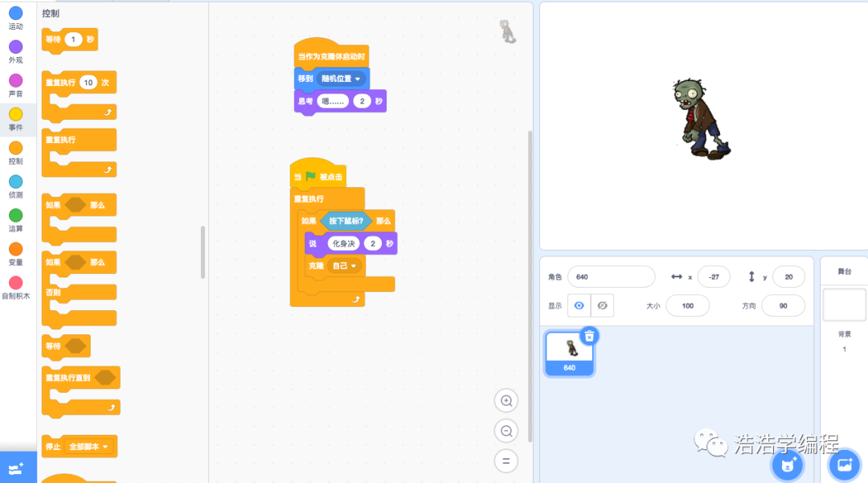Delete sprite 640 with trash icon
The height and width of the screenshot is (483, 868).
click(x=589, y=336)
